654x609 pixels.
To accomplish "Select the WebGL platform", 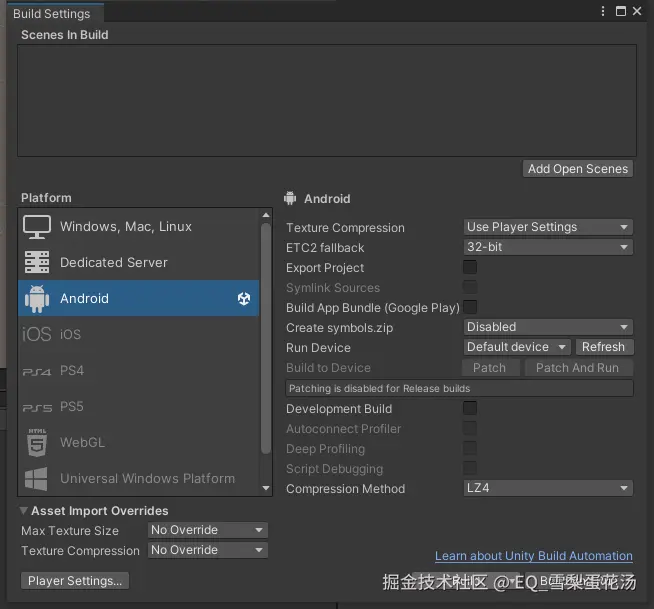I will pyautogui.click(x=138, y=442).
